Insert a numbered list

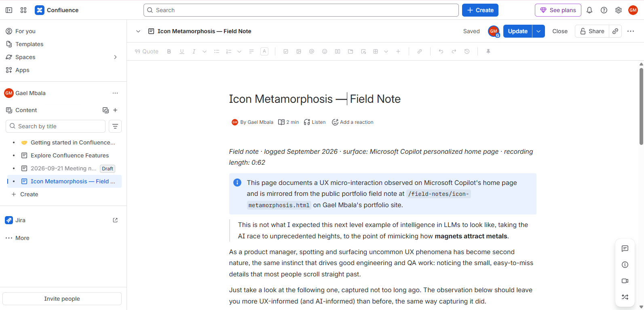(229, 51)
